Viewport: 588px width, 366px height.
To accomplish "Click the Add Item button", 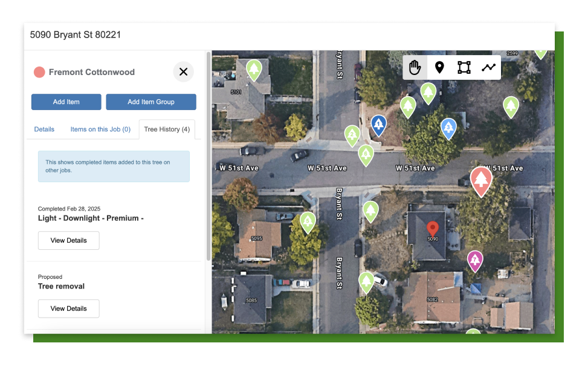I will pyautogui.click(x=66, y=102).
